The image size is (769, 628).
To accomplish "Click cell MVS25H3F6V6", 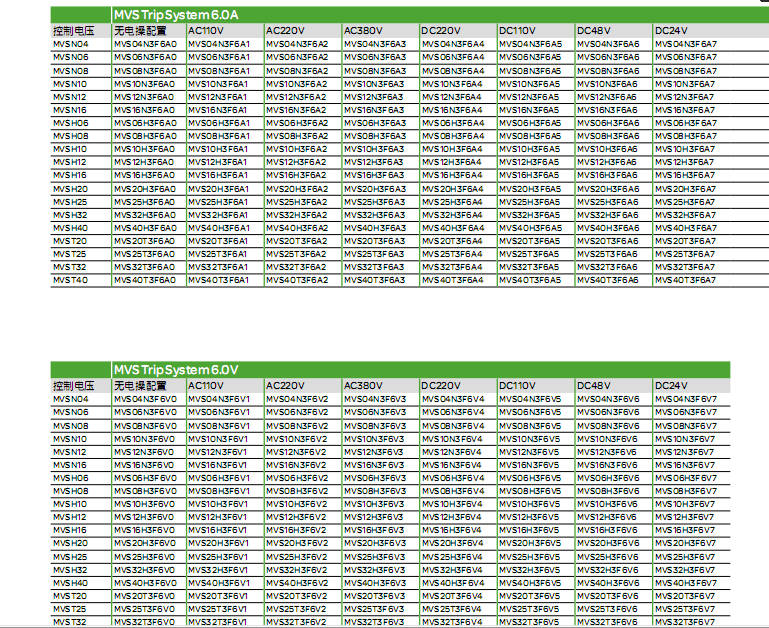I will 608,556.
